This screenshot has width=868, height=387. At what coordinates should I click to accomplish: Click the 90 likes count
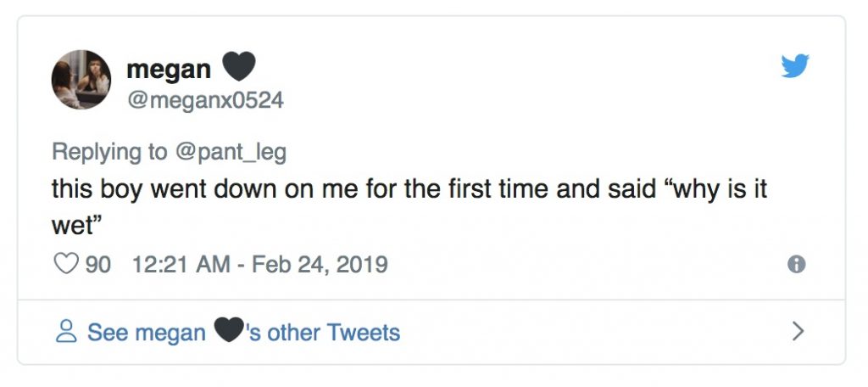pyautogui.click(x=98, y=264)
